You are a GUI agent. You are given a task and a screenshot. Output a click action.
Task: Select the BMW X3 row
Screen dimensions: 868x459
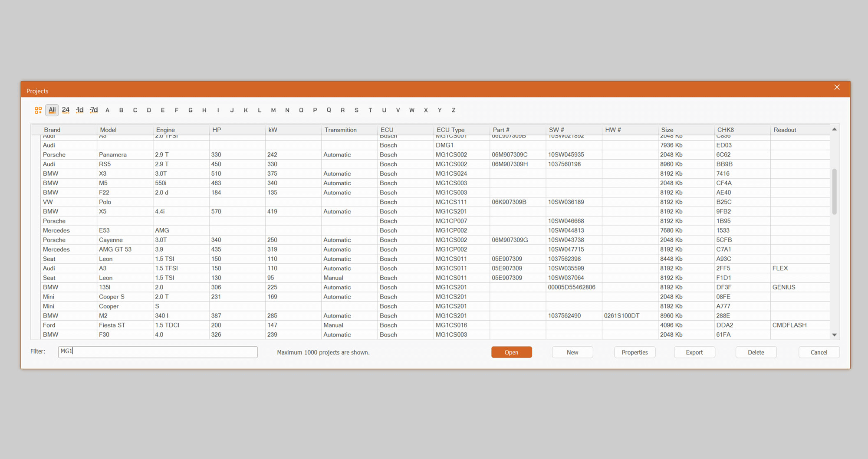435,174
